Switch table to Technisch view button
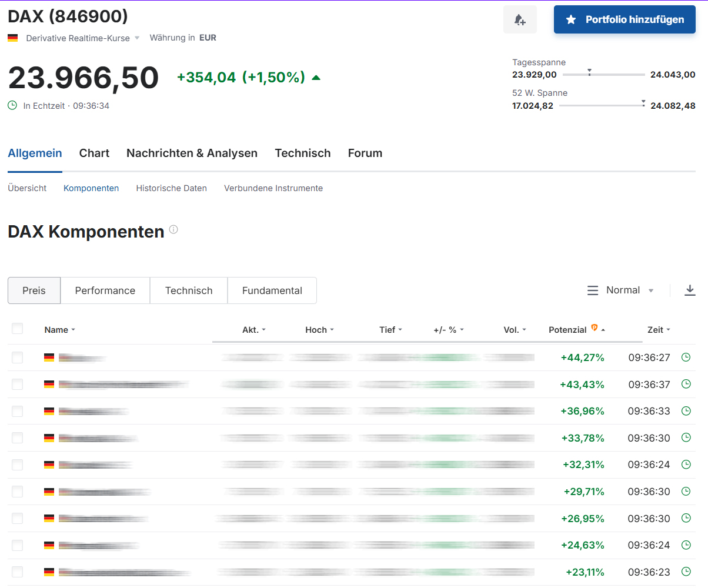 click(189, 290)
